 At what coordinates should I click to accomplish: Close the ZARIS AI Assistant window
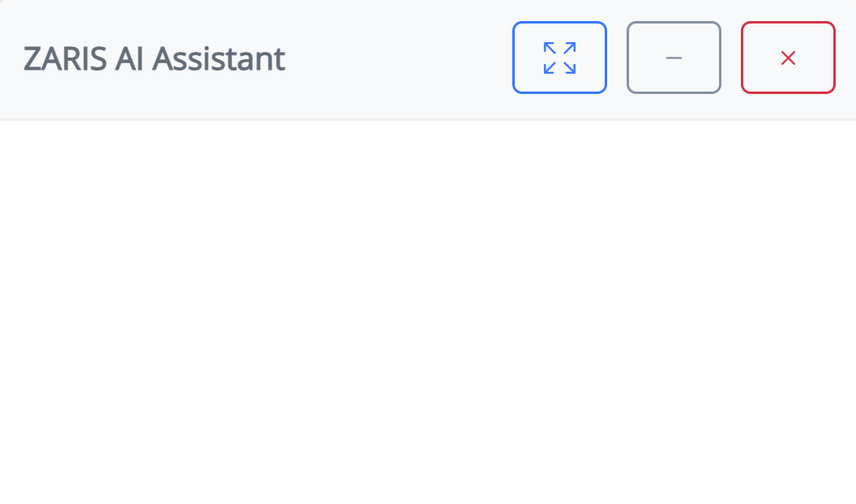click(788, 58)
